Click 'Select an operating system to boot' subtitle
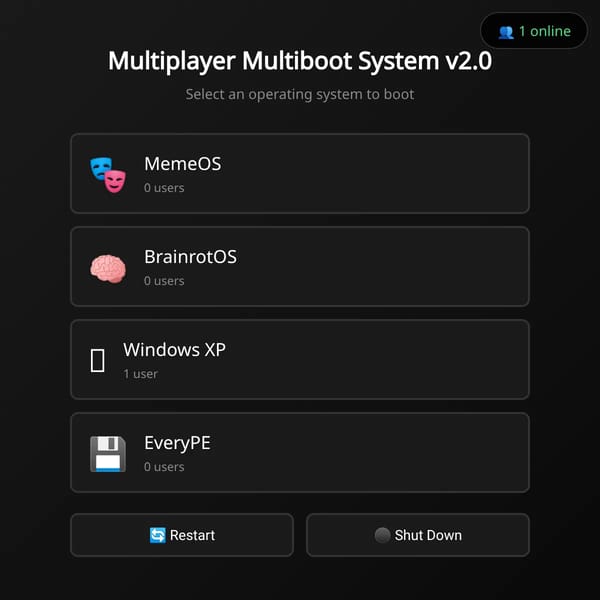600x600 pixels. (x=300, y=95)
